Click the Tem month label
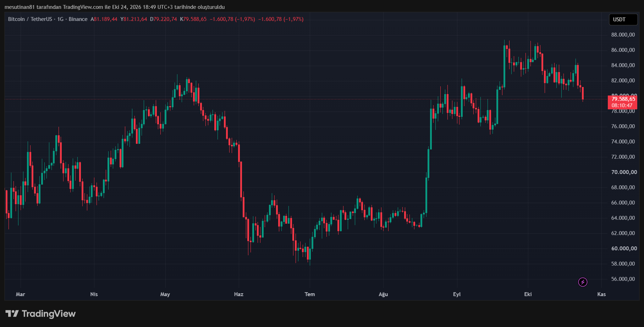The width and height of the screenshot is (644, 327). click(310, 294)
